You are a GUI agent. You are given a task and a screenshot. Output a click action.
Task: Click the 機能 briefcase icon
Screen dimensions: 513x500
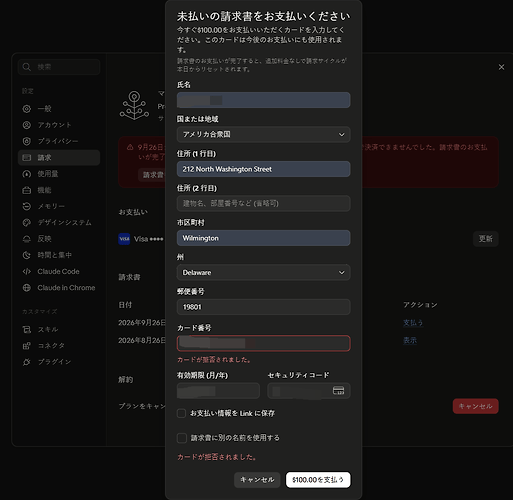[x=27, y=190]
